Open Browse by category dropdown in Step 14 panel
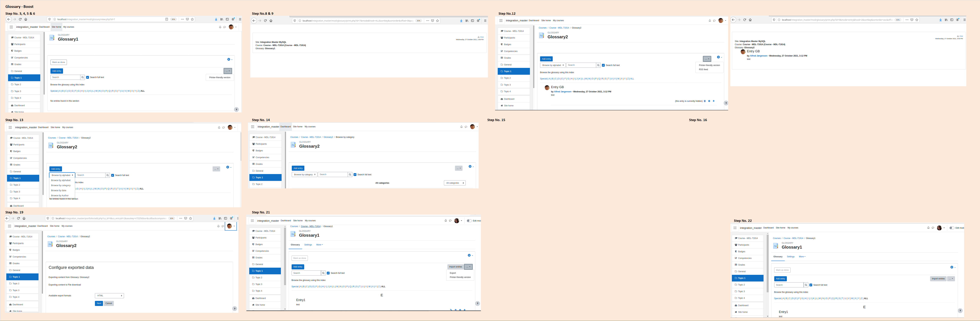This screenshot has width=980, height=321. (304, 174)
